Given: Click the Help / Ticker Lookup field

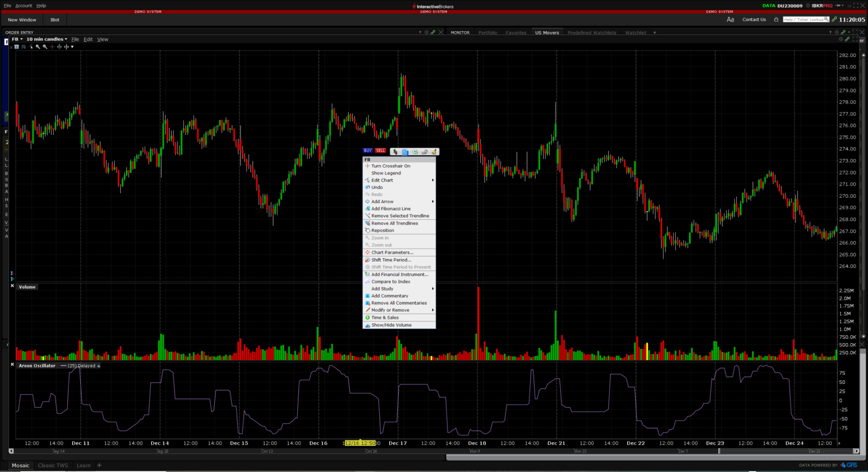Looking at the screenshot, I should 805,19.
